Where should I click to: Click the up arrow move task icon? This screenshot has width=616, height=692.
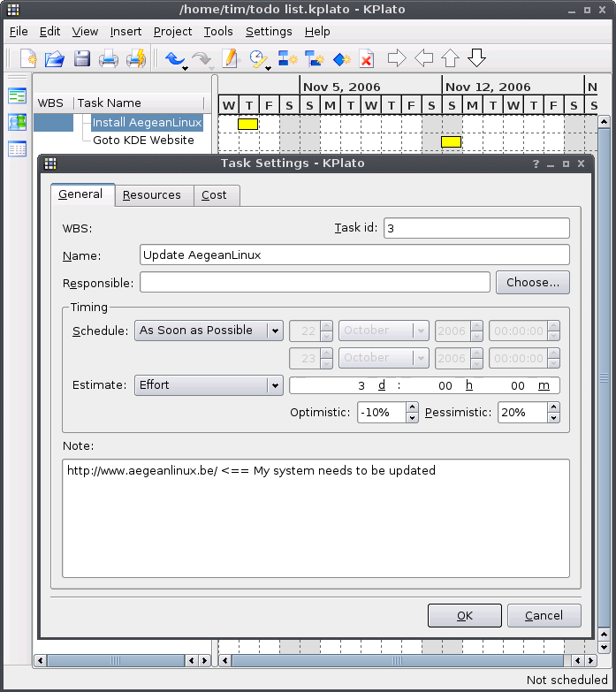click(x=450, y=57)
